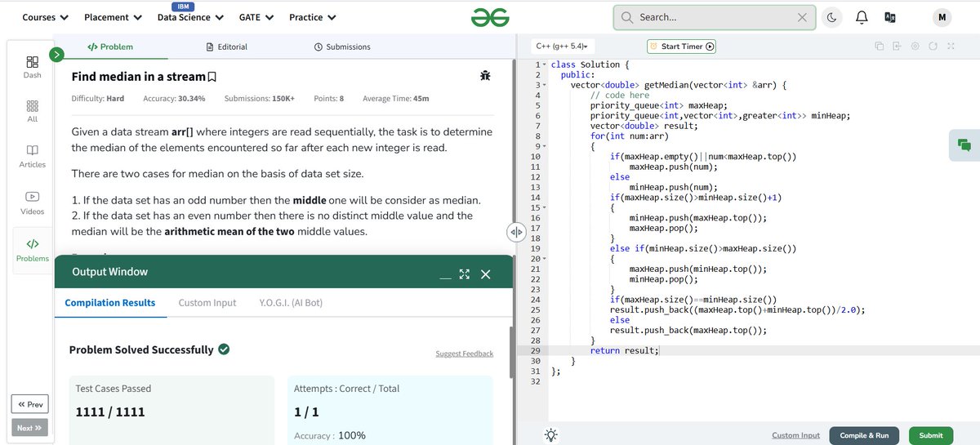This screenshot has width=980, height=445.
Task: Open the M user profile avatar
Action: click(x=942, y=17)
